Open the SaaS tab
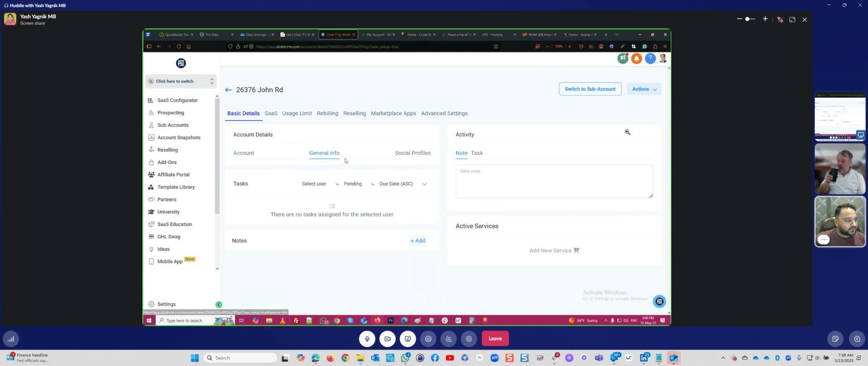This screenshot has height=366, width=868. 271,114
